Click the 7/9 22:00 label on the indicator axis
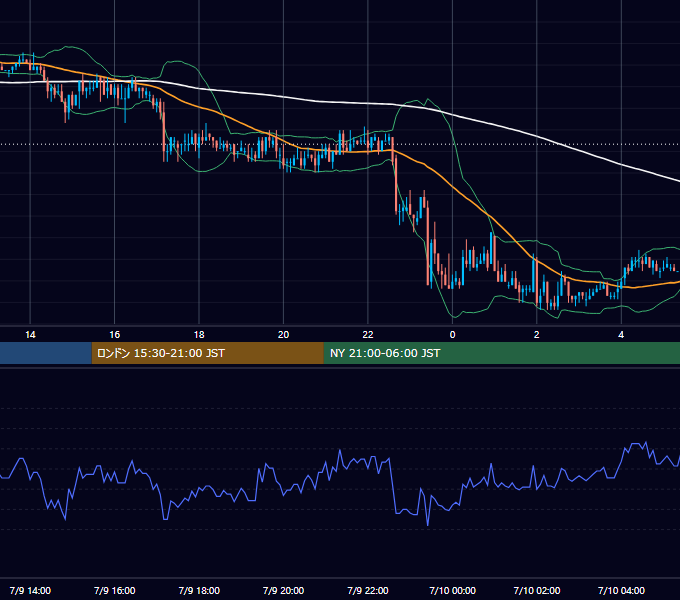Screen dimensions: 680x600 coord(368,590)
